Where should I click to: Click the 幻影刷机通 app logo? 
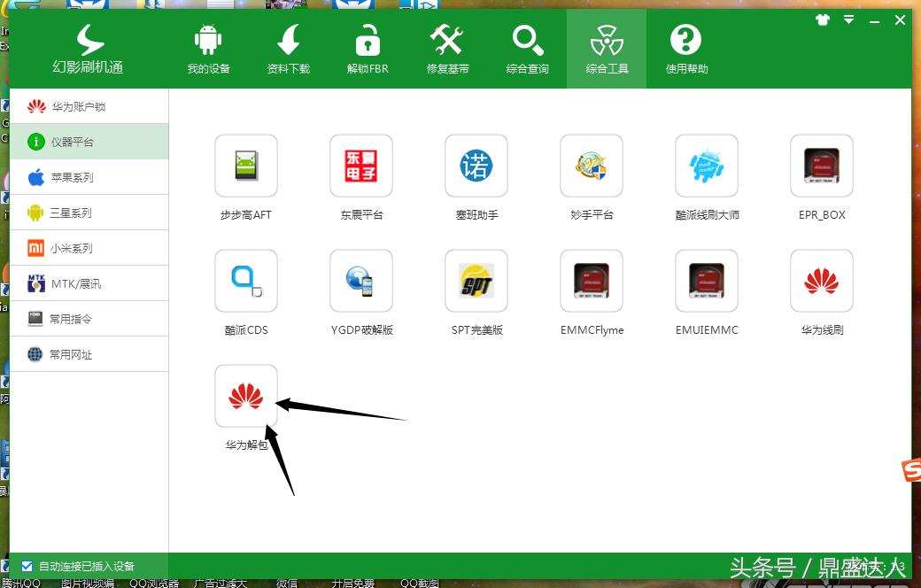pyautogui.click(x=88, y=50)
